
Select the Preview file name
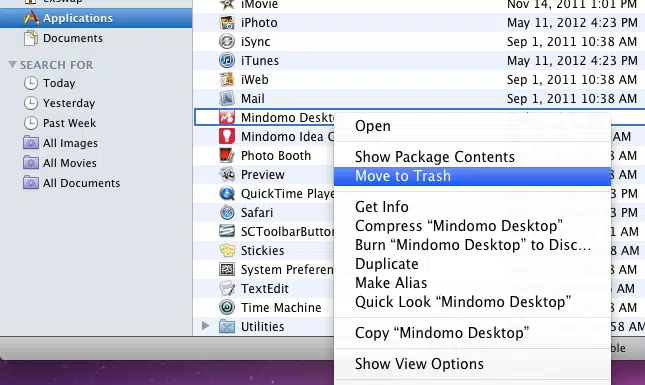263,174
